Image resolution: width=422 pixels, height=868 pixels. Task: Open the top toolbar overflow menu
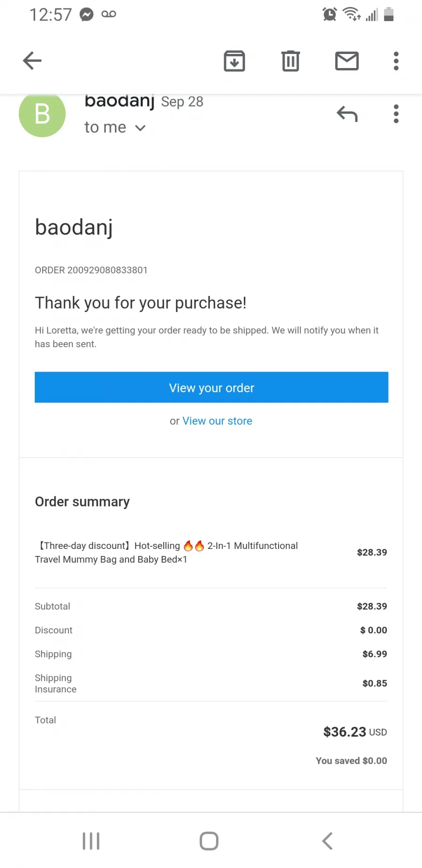[396, 61]
